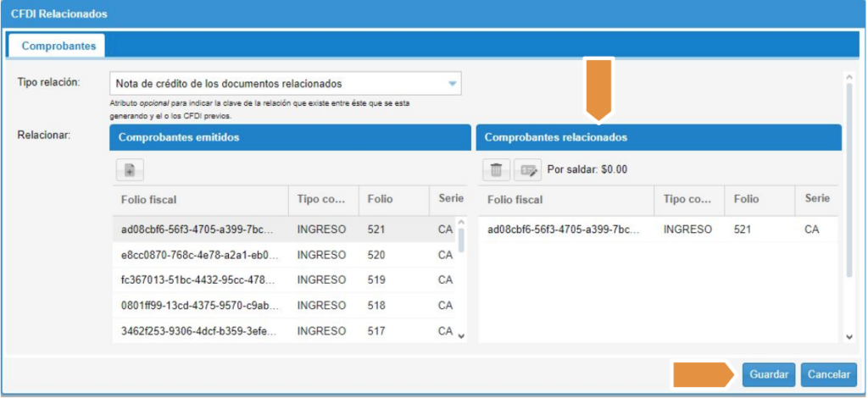The height and width of the screenshot is (398, 868).
Task: Click the add comprobante icon
Action: [130, 169]
